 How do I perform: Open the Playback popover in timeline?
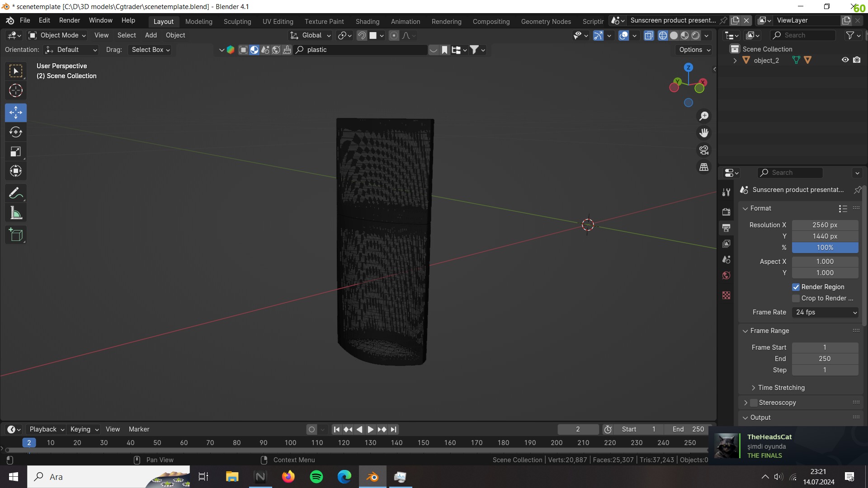[47, 429]
